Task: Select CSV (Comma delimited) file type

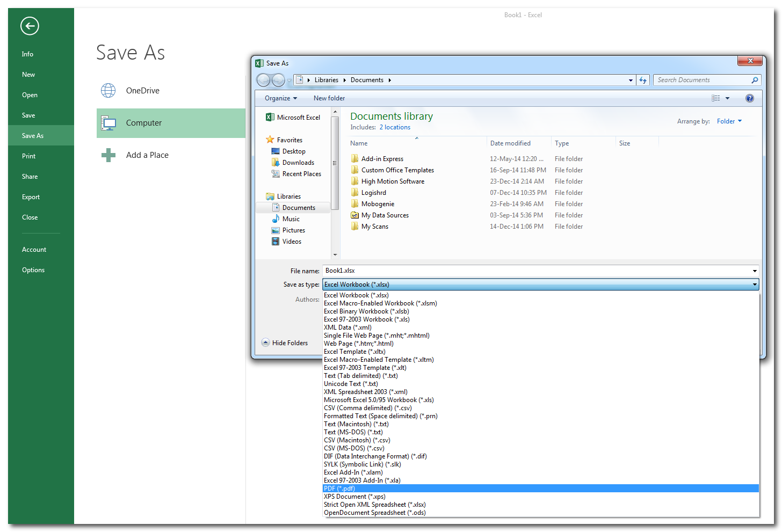Action: coord(367,408)
